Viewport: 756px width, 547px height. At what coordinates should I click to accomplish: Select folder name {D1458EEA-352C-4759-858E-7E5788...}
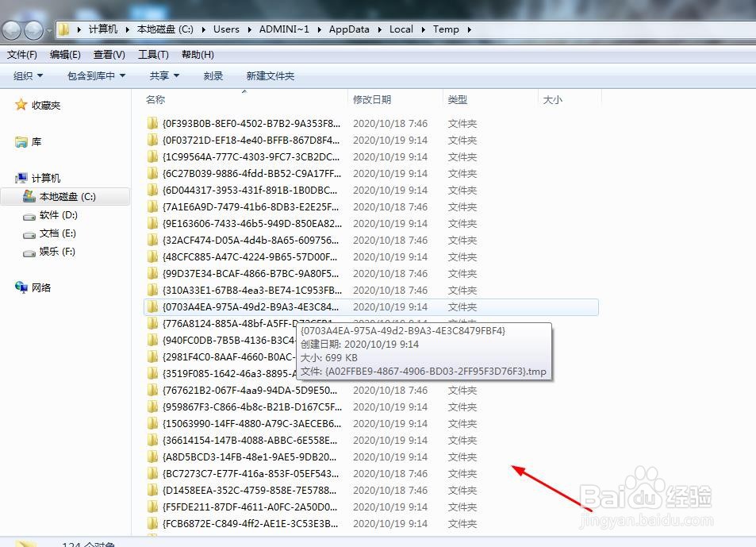[x=249, y=490]
